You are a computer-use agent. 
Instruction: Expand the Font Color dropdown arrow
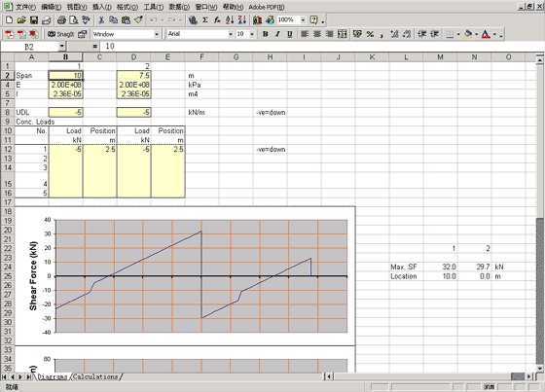tap(495, 34)
